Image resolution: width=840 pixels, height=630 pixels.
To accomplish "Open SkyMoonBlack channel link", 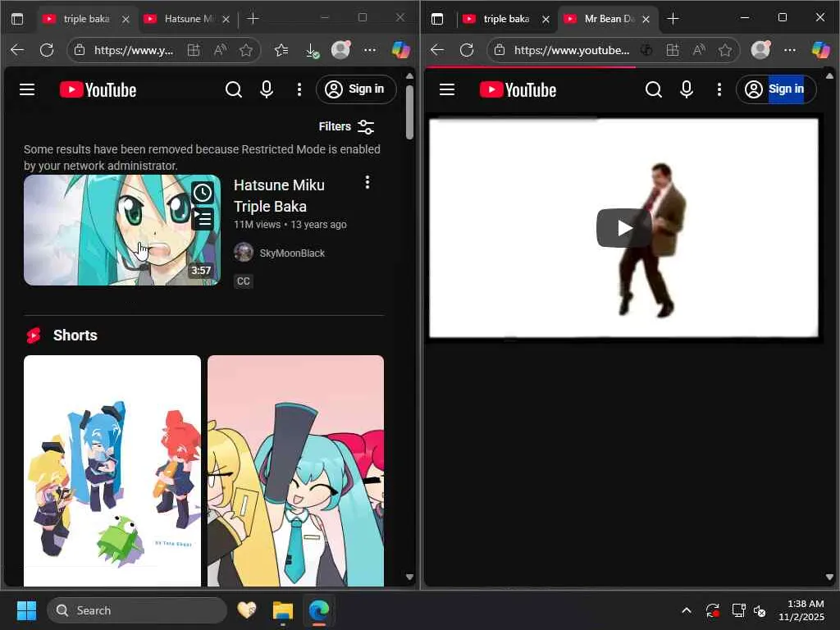I will (292, 253).
